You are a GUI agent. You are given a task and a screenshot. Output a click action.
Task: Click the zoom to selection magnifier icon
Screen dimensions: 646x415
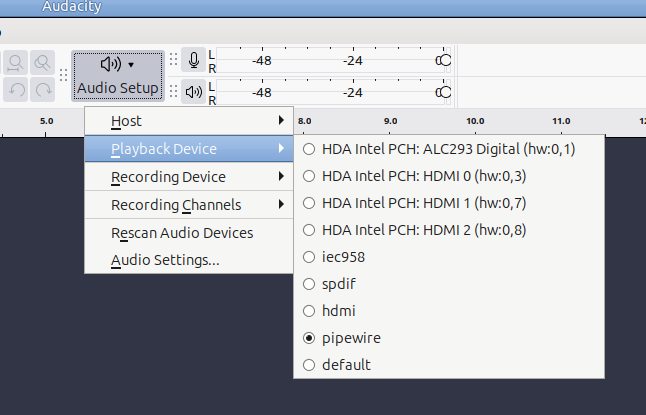[16, 63]
